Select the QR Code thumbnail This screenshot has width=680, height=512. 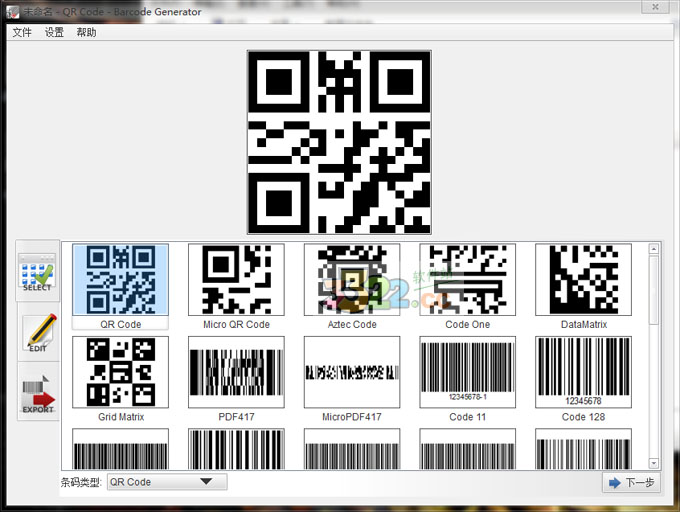[121, 279]
